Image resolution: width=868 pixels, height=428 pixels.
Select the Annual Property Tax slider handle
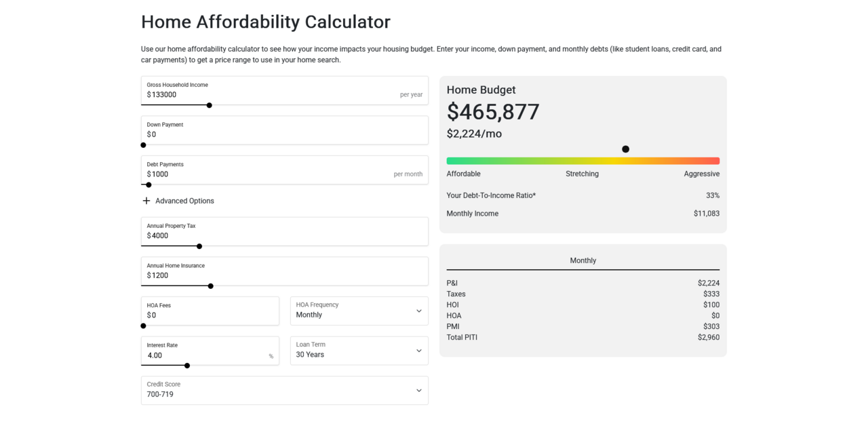199,246
